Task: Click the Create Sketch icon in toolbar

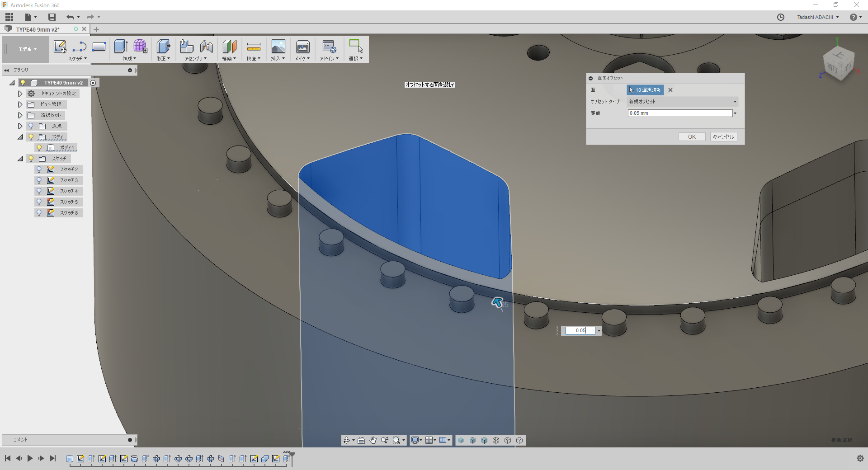Action: [60, 47]
